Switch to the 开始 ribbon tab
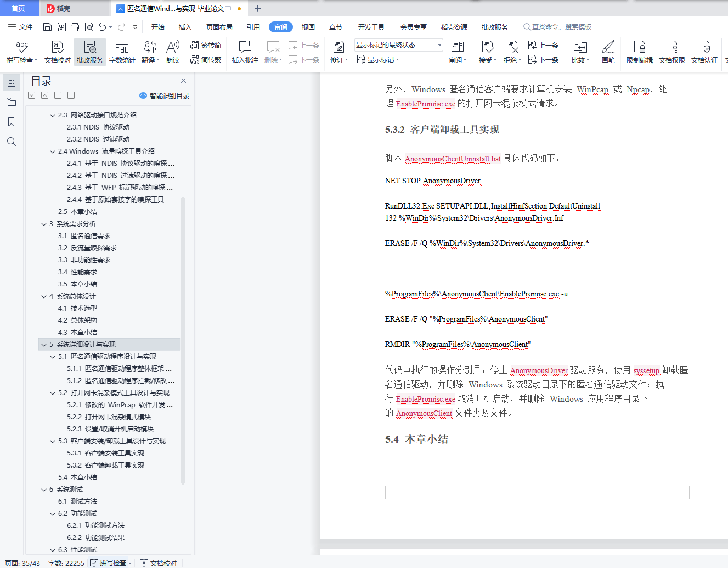Viewport: 728px width, 568px height. (158, 27)
